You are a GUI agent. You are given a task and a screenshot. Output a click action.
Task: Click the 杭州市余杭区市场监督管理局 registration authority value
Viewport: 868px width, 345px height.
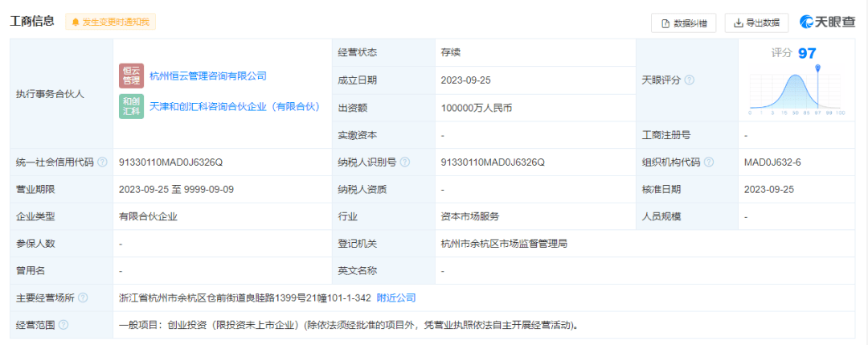(504, 244)
